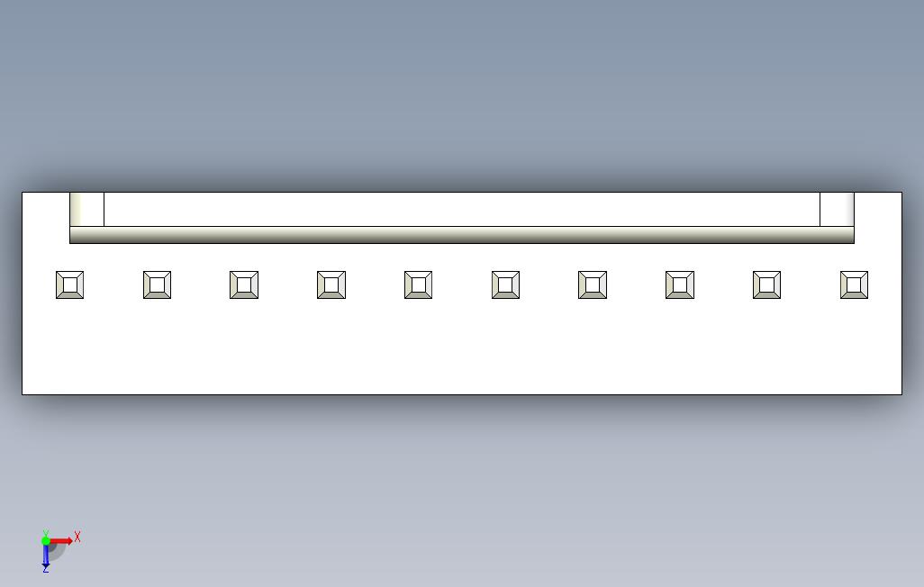The image size is (924, 587).
Task: Click the green Y axis dot on triad
Action: 46,540
